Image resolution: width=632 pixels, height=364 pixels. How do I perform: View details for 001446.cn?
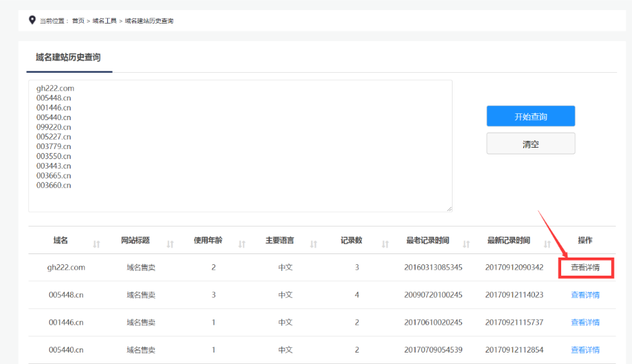point(585,322)
